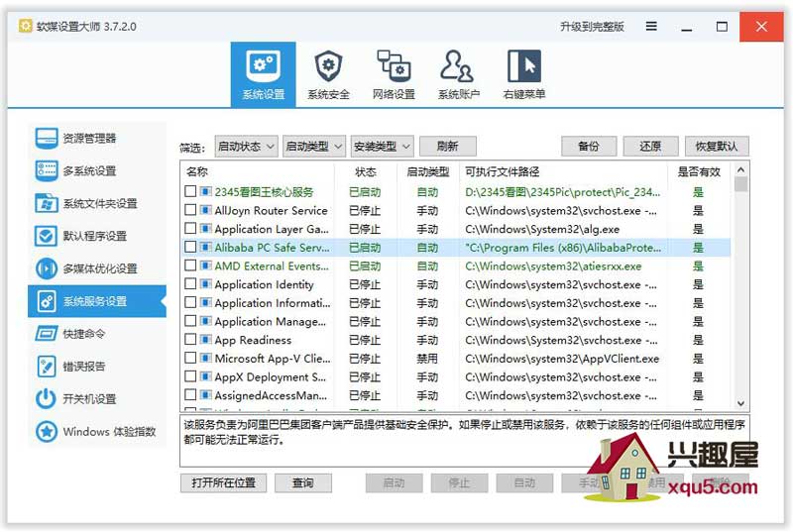This screenshot has height=532, width=793.
Task: Click the 启动类型 column header
Action: pyautogui.click(x=428, y=171)
